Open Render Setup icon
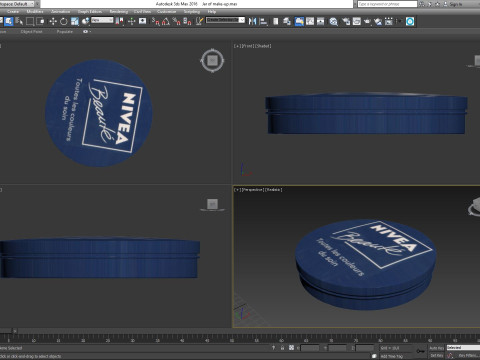The height and width of the screenshot is (360, 480). click(x=346, y=21)
